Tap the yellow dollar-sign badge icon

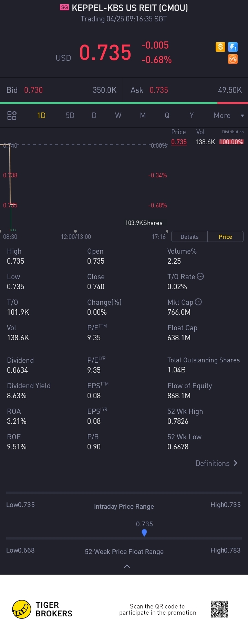click(x=220, y=47)
